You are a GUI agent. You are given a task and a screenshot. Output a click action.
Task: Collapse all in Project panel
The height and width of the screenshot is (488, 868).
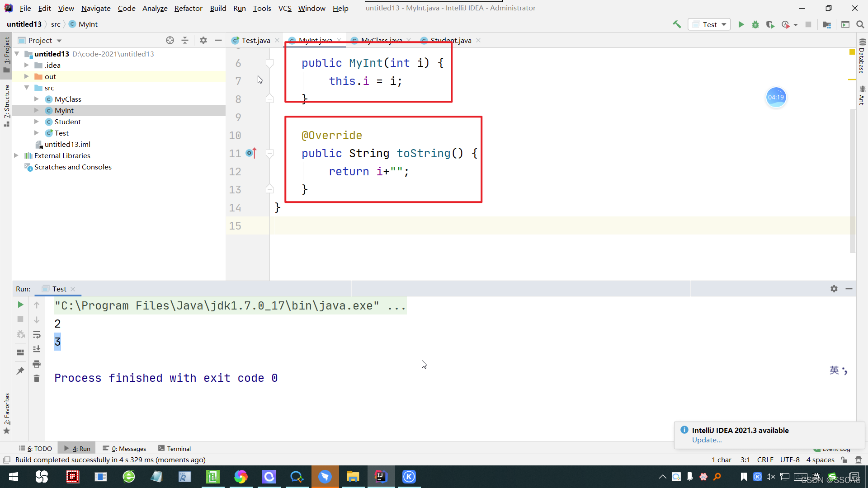pyautogui.click(x=185, y=40)
